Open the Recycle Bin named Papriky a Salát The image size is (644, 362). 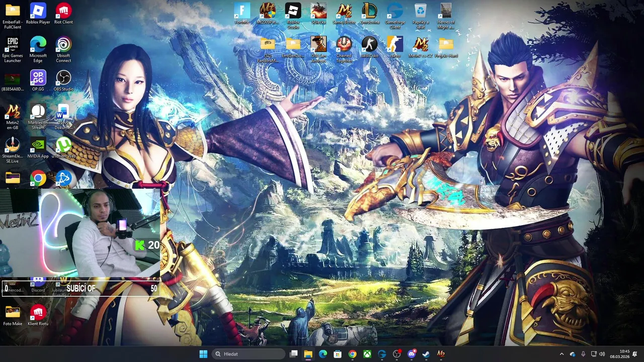coord(421,16)
